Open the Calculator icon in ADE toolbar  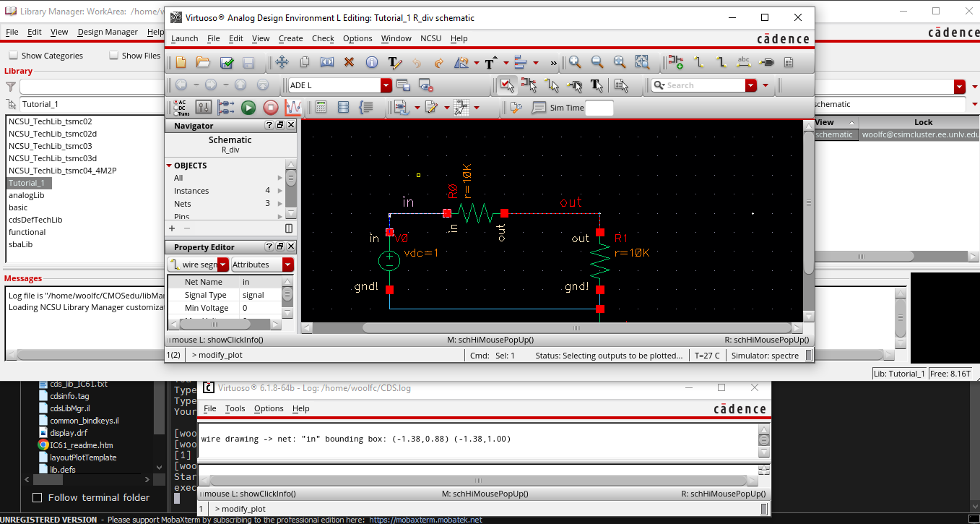pos(321,108)
